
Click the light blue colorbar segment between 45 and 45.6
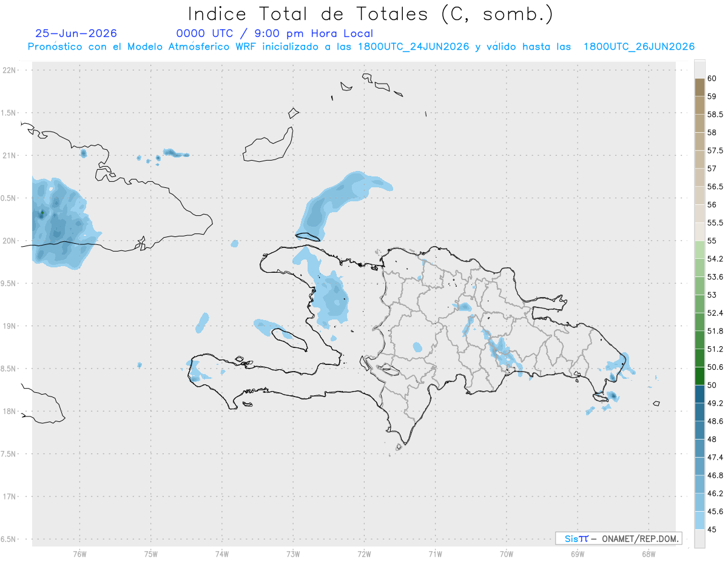699,521
